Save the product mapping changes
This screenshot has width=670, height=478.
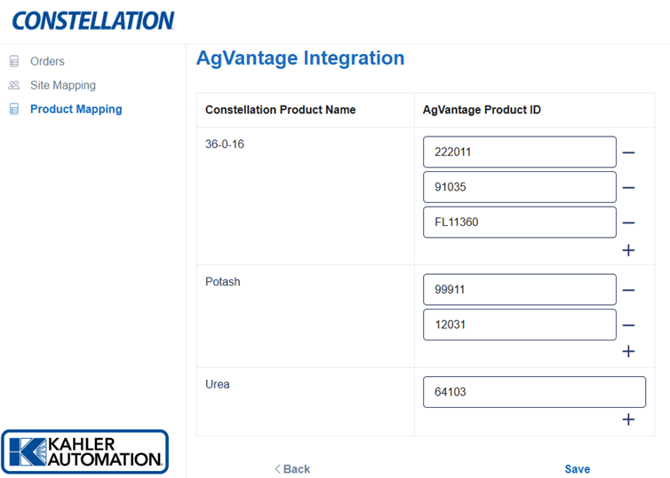tap(577, 469)
